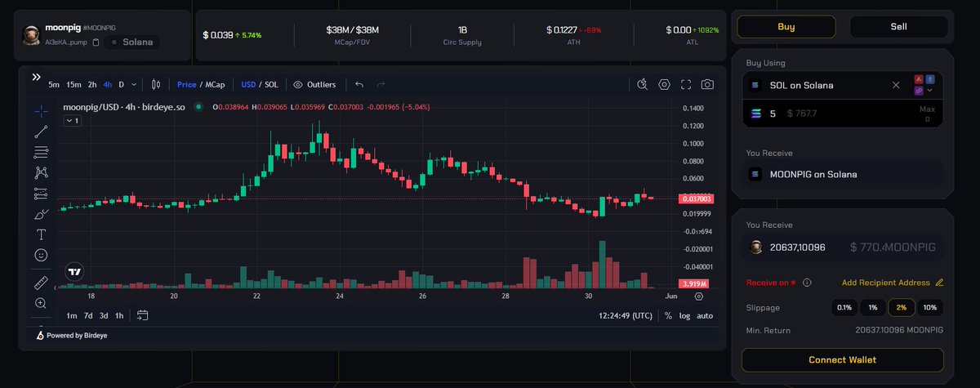This screenshot has width=980, height=388.
Task: Select the brush drawing tool
Action: point(41,214)
